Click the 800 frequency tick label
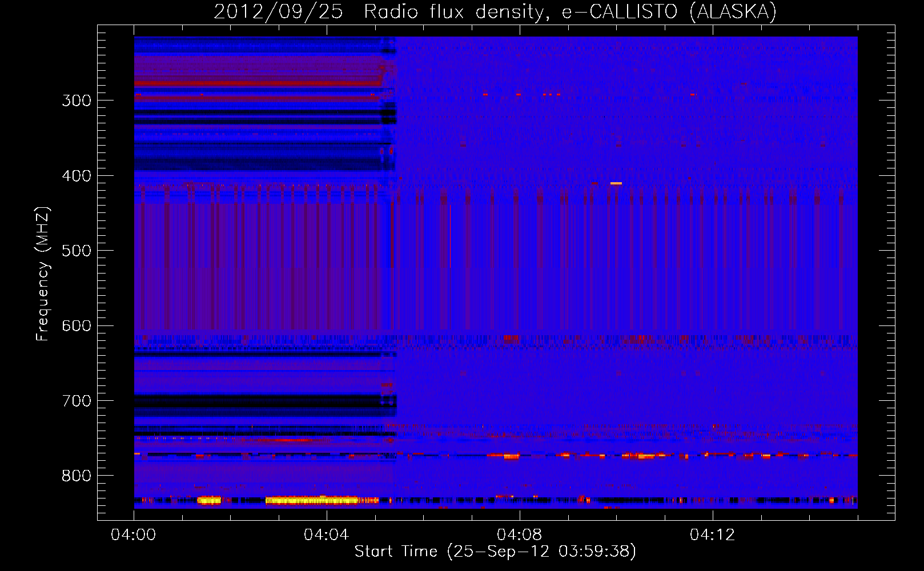This screenshot has width=924, height=571. click(77, 476)
